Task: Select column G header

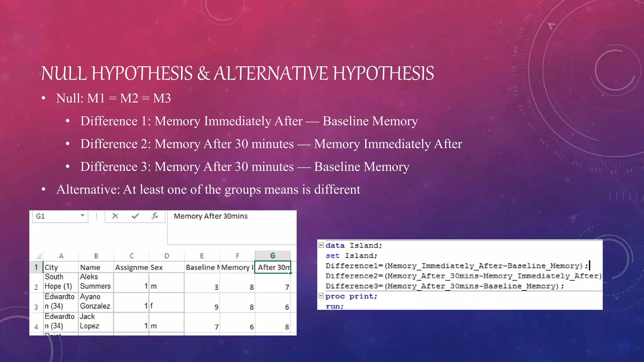Action: 272,256
